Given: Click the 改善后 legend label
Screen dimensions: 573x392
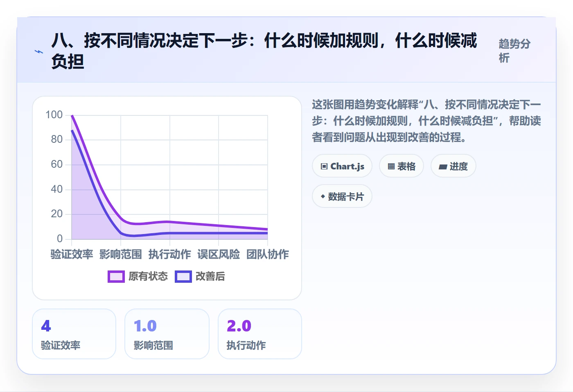Looking at the screenshot, I should [x=210, y=277].
